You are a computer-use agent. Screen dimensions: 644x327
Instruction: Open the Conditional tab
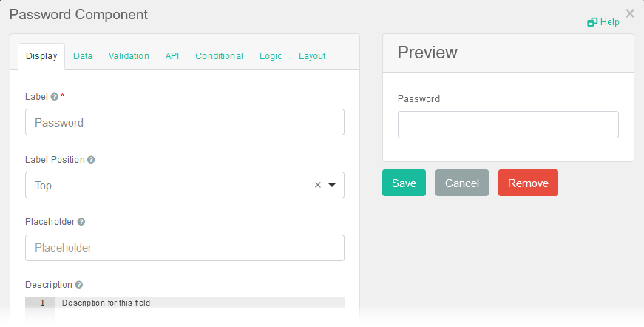219,56
